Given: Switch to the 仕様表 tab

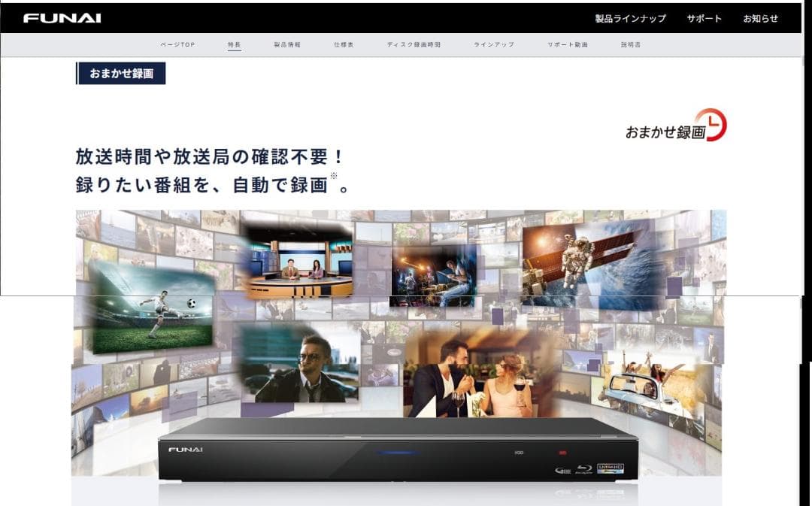Looking at the screenshot, I should [x=344, y=45].
